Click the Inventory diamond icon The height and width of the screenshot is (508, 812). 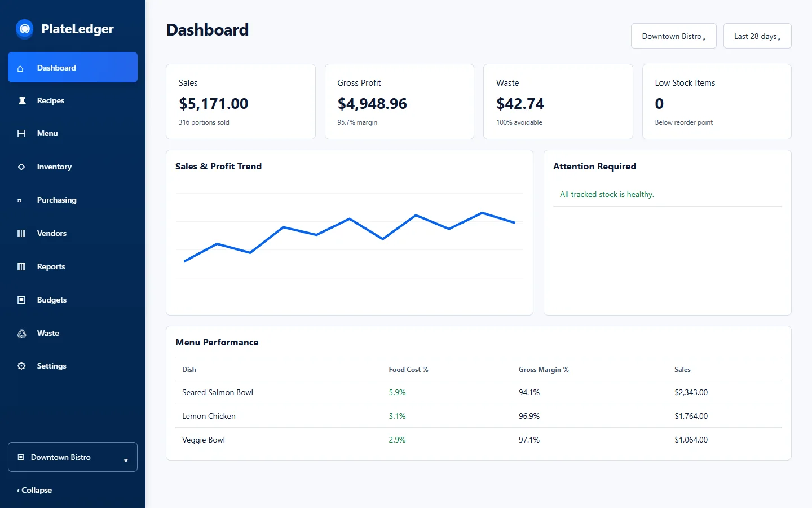point(21,167)
